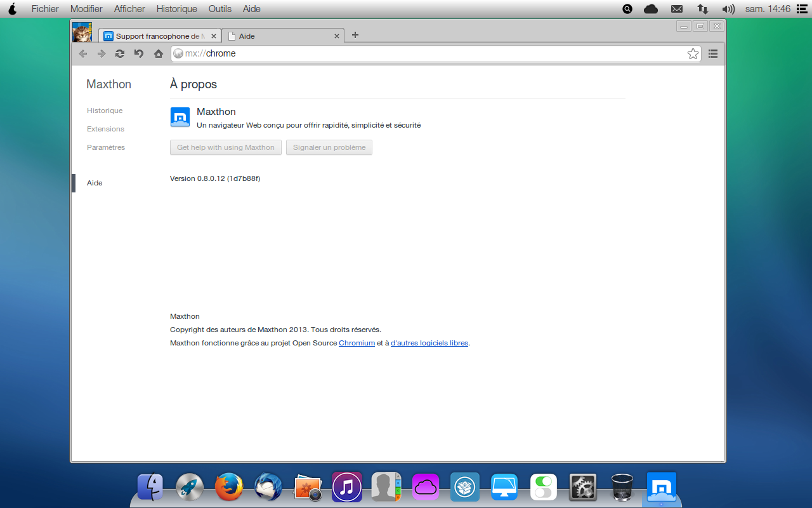Select Aide in the sidebar
The image size is (812, 508).
[95, 183]
